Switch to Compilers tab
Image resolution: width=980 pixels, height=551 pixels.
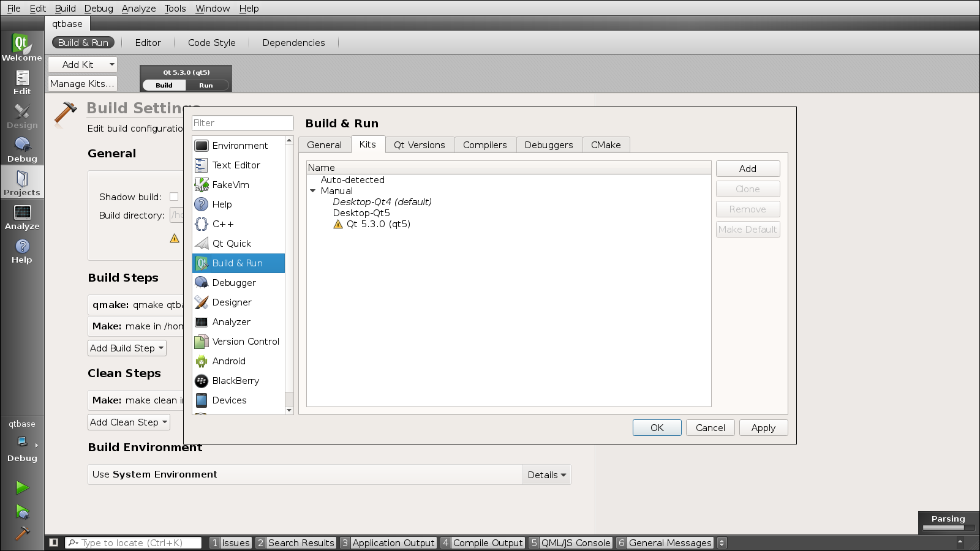pos(485,145)
